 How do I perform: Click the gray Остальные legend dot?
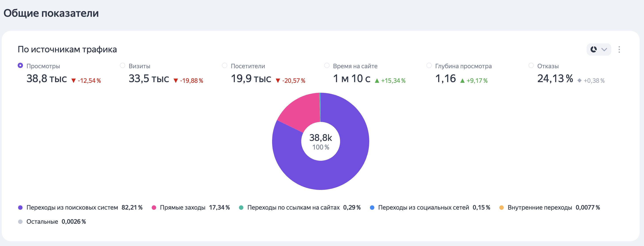point(20,222)
